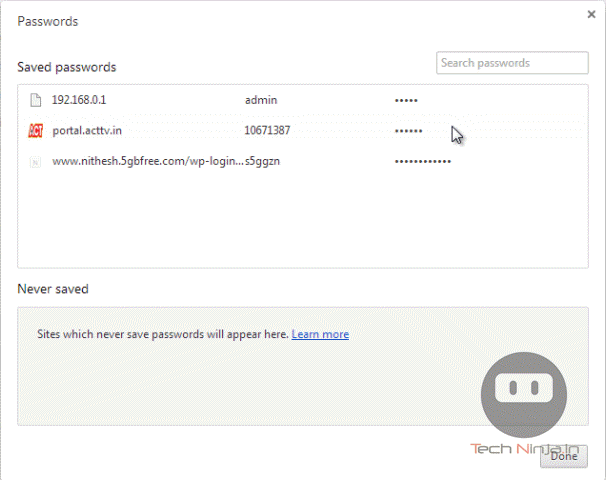Click the s5ggzn username text

tap(262, 161)
